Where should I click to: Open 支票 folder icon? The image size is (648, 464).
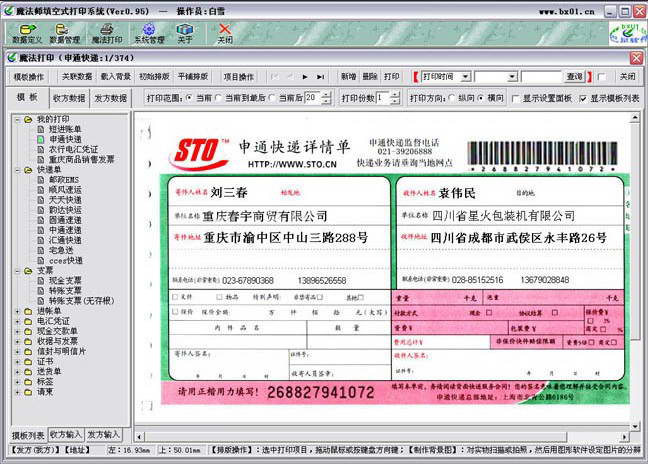coord(28,271)
